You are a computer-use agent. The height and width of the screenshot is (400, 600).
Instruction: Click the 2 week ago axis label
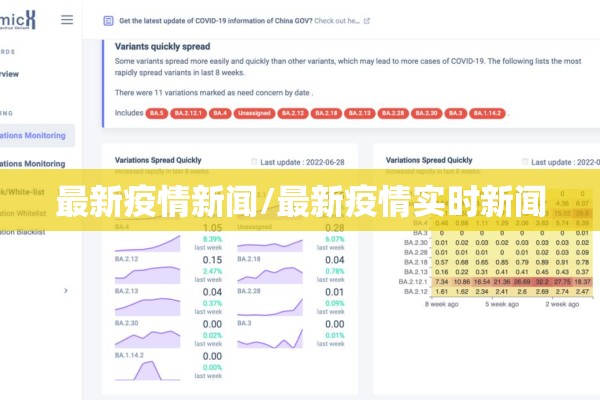pyautogui.click(x=562, y=304)
